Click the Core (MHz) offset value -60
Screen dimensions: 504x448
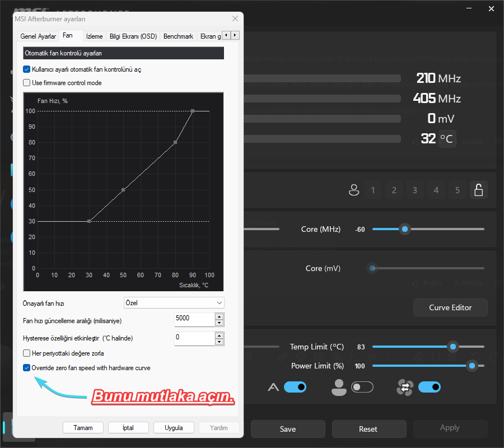point(360,230)
